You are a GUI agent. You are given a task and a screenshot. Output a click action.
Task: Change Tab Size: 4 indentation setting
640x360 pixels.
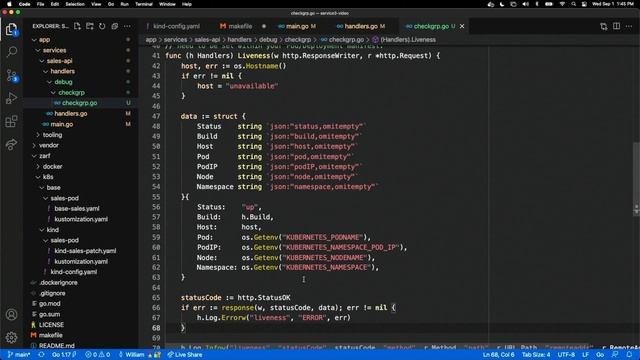[536, 355]
